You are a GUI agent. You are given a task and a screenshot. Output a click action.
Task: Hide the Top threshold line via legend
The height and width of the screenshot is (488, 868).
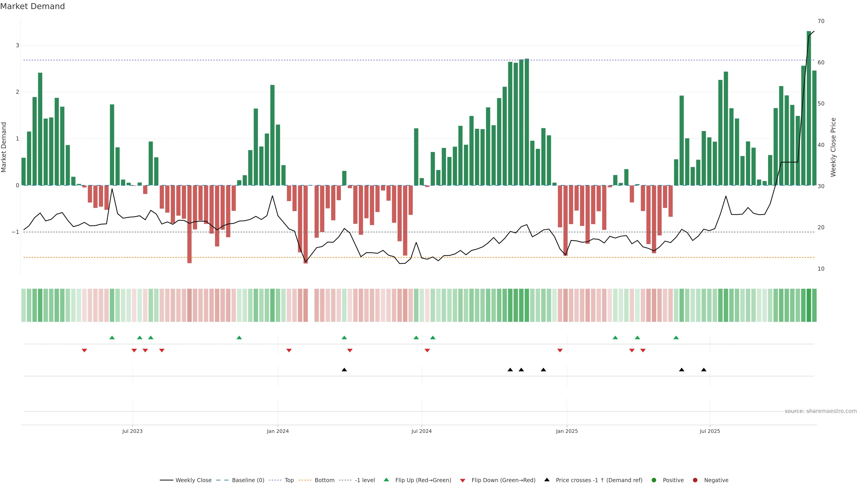[x=289, y=480]
